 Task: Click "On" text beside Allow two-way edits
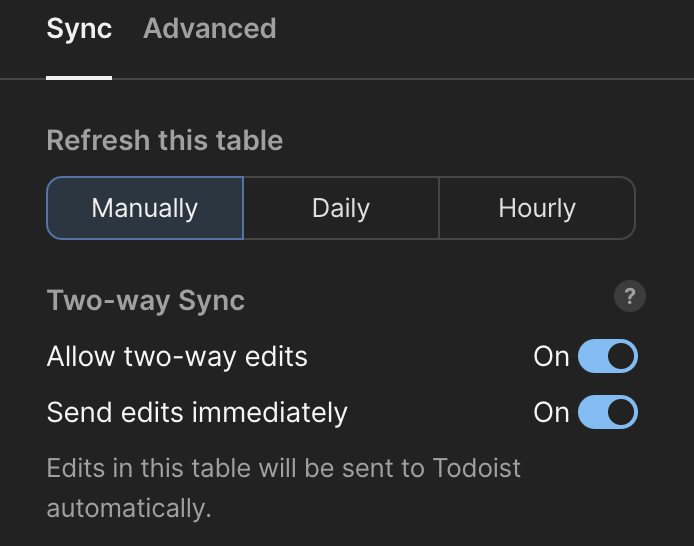pos(551,356)
